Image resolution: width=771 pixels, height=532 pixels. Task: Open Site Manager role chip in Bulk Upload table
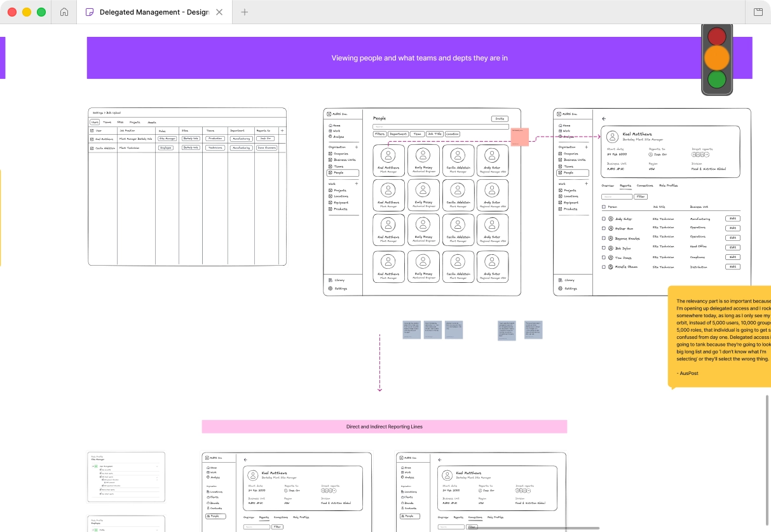[x=167, y=139]
